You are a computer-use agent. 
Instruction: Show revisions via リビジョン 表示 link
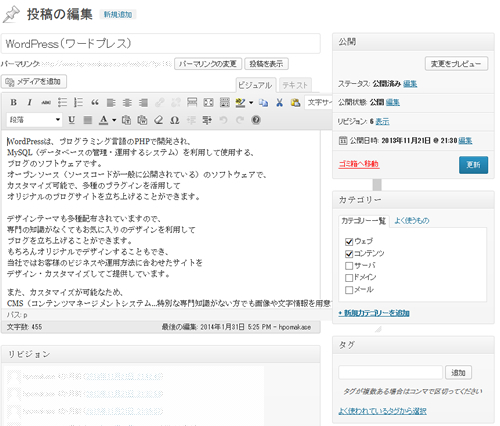coord(382,121)
